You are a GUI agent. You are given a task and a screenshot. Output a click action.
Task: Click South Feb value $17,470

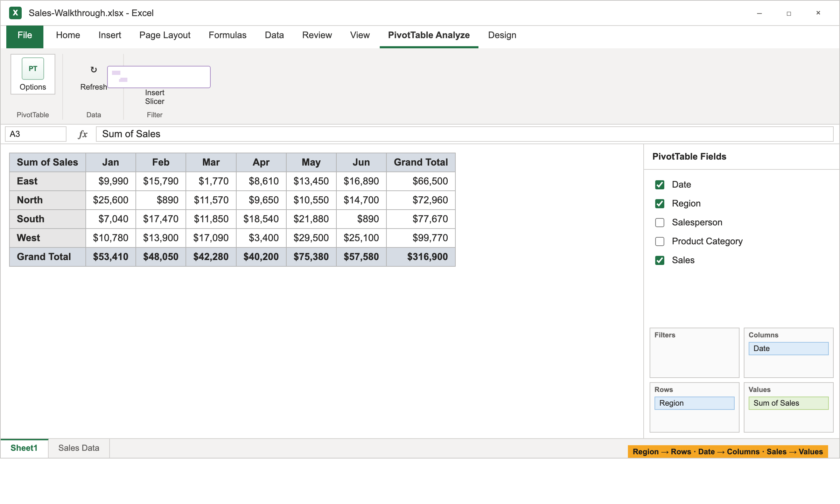161,219
